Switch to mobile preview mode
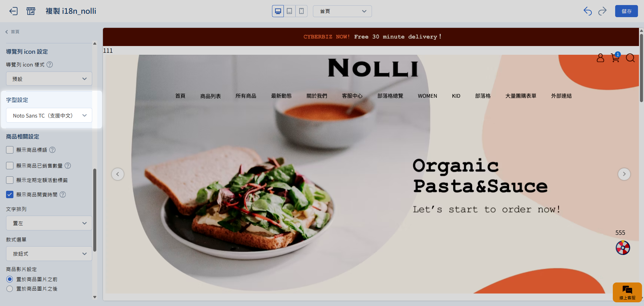The image size is (644, 306). [x=301, y=11]
